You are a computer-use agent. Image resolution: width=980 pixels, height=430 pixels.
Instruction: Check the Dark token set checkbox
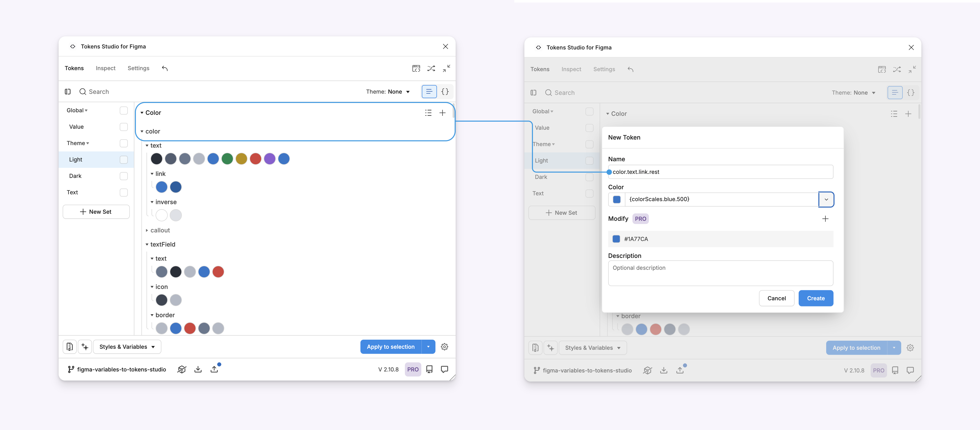tap(124, 176)
